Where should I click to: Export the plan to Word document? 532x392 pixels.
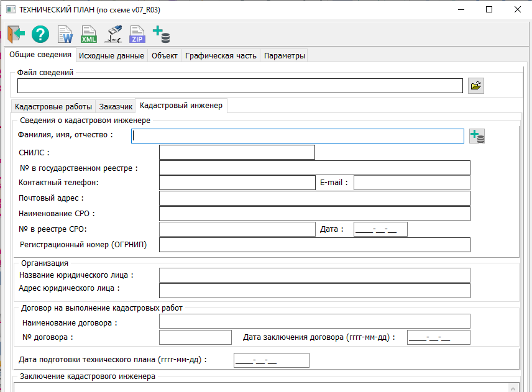point(65,34)
